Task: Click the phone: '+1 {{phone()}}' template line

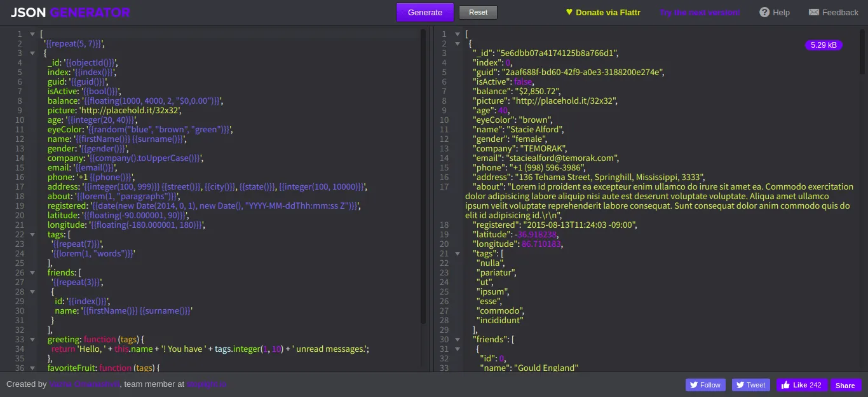Action: tap(91, 178)
